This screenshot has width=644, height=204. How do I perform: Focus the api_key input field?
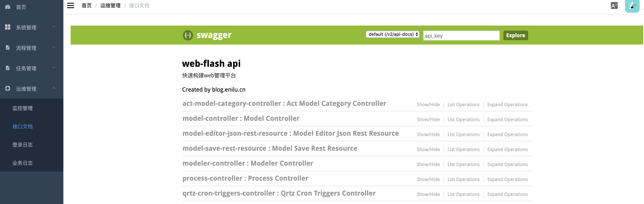click(461, 36)
